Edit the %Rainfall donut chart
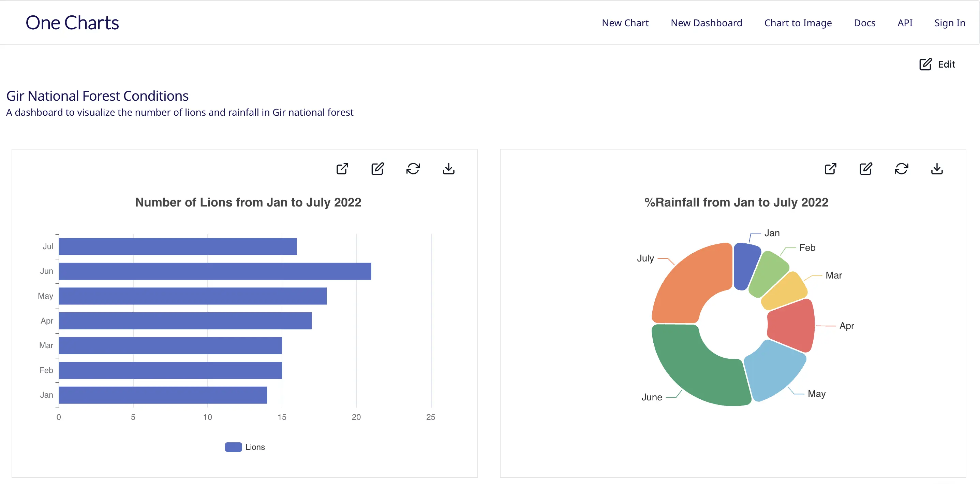The width and height of the screenshot is (980, 484). click(865, 169)
